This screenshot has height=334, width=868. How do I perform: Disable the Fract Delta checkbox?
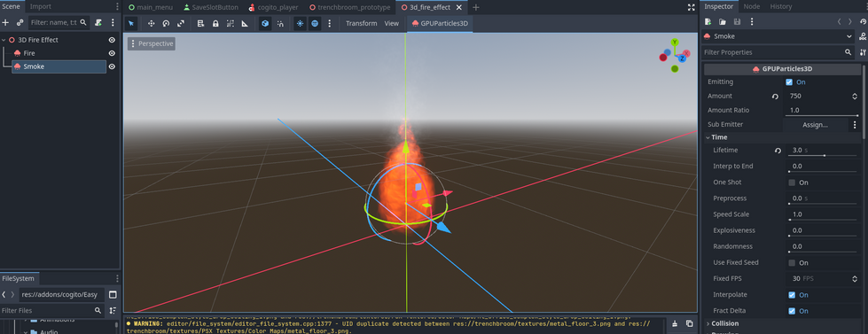point(792,311)
